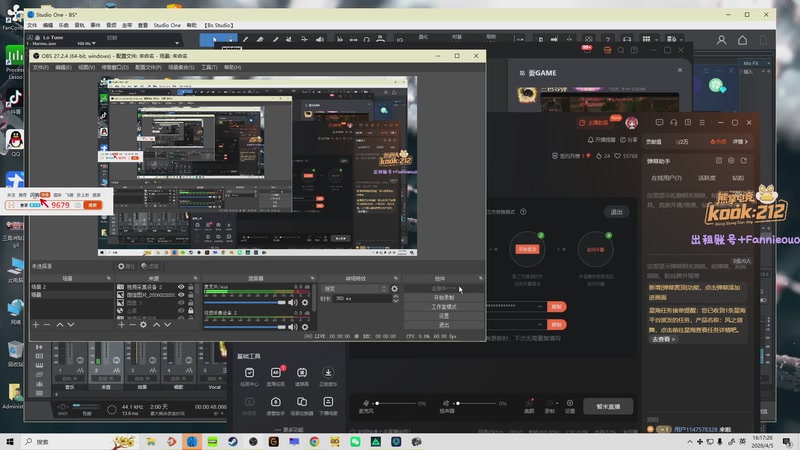800x450 pixels.
Task: Open the hamburger menu icon in live assistant
Action: (702, 122)
